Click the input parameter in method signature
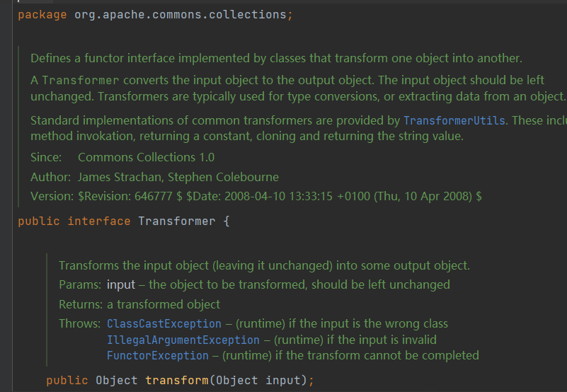Screen dimensions: 567x392 pos(286,380)
